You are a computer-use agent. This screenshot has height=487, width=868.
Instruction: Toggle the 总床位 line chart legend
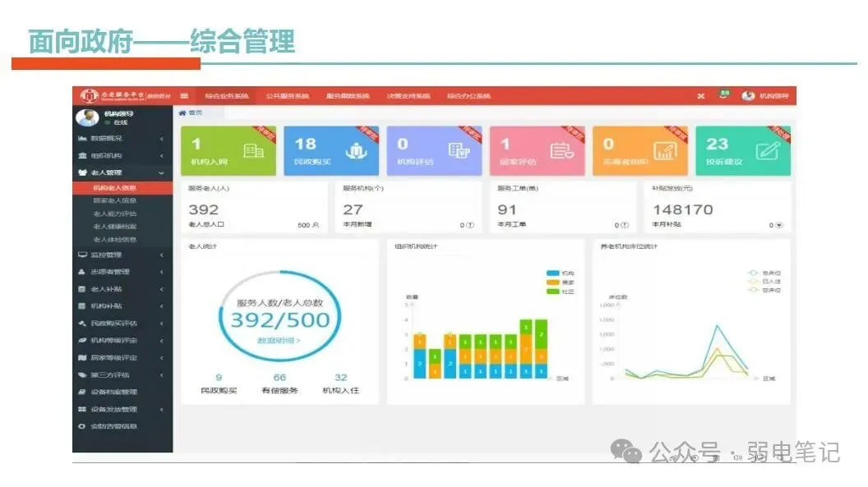764,273
